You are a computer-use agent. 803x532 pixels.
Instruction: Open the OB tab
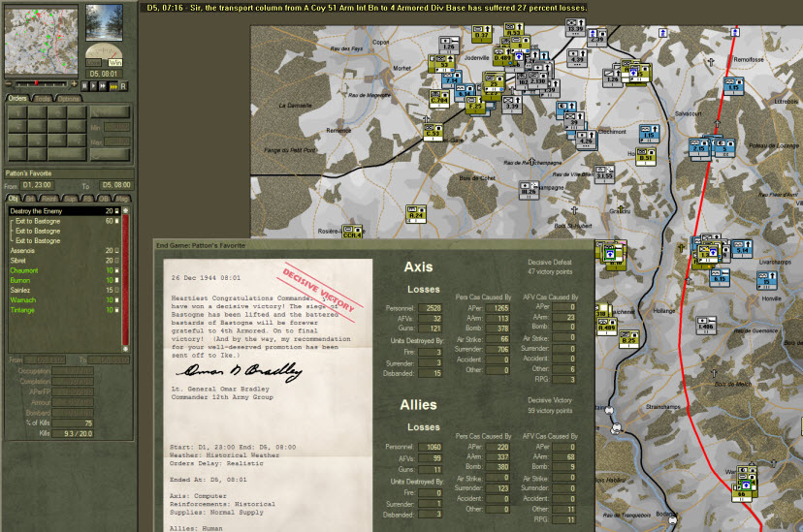coord(104,199)
